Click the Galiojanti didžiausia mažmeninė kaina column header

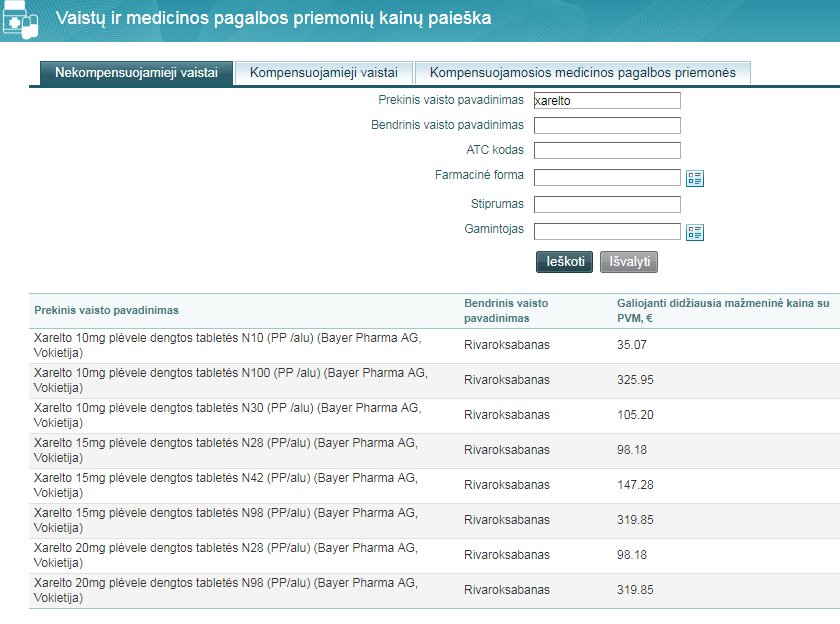[x=723, y=310]
